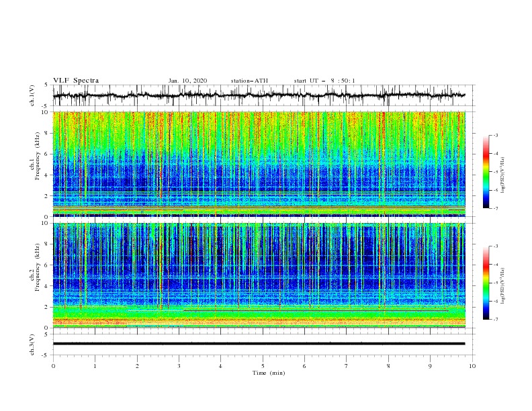
Task: Click the "station=ATH" header label
Action: 249,81
